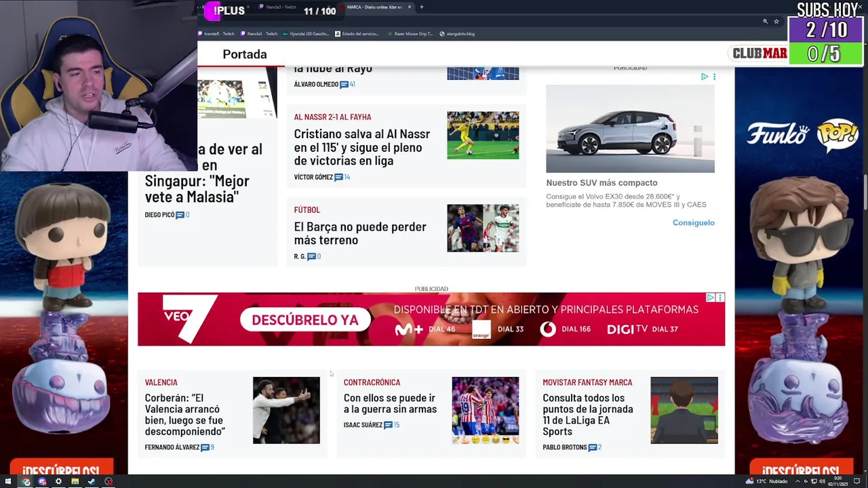Open the Hyundai i30 Gasolin bookmark
The height and width of the screenshot is (488, 868).
(306, 33)
